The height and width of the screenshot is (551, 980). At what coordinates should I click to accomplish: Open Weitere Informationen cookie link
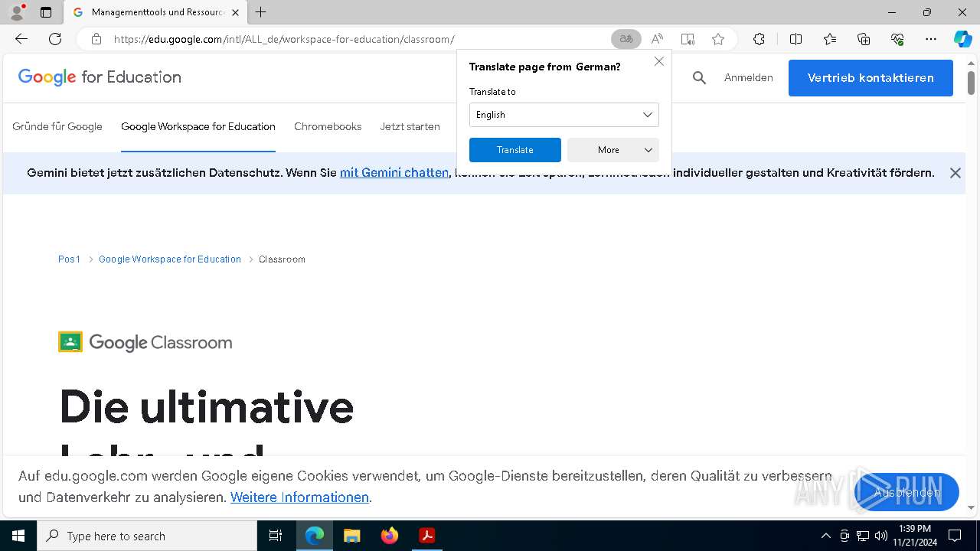299,497
